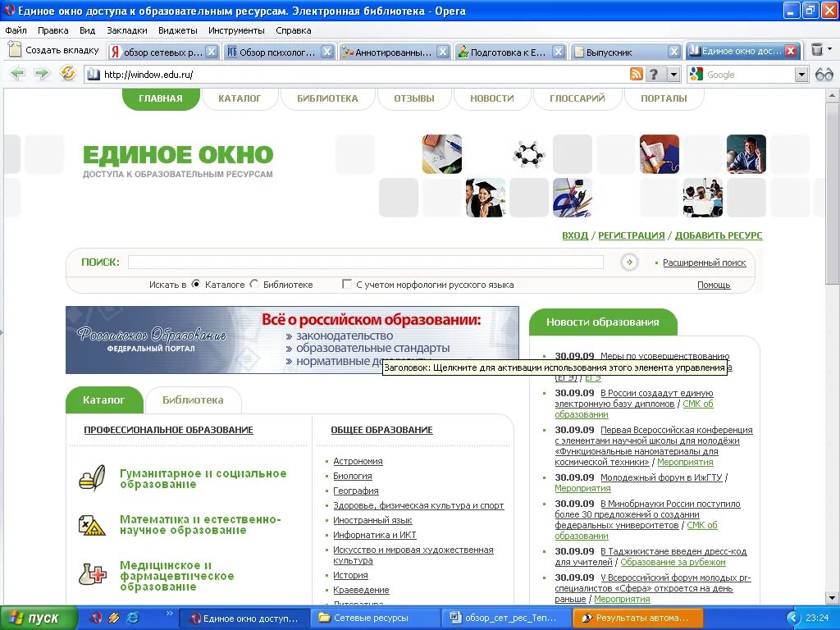Viewport: 840px width, 630px height.
Task: Click the page scrollbar down arrow
Action: click(x=832, y=597)
